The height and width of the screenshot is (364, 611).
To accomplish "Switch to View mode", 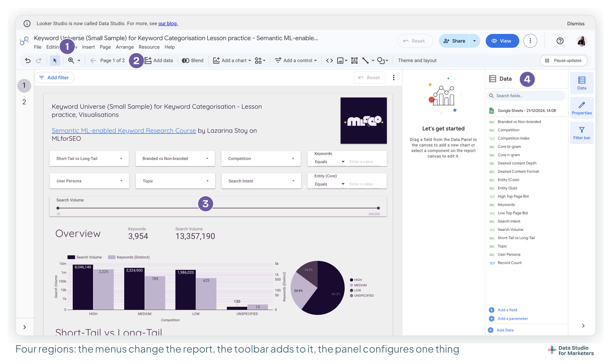I will pos(502,41).
